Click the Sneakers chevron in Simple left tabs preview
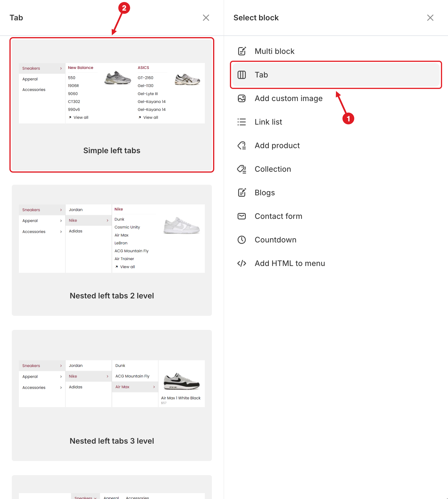 (61, 68)
